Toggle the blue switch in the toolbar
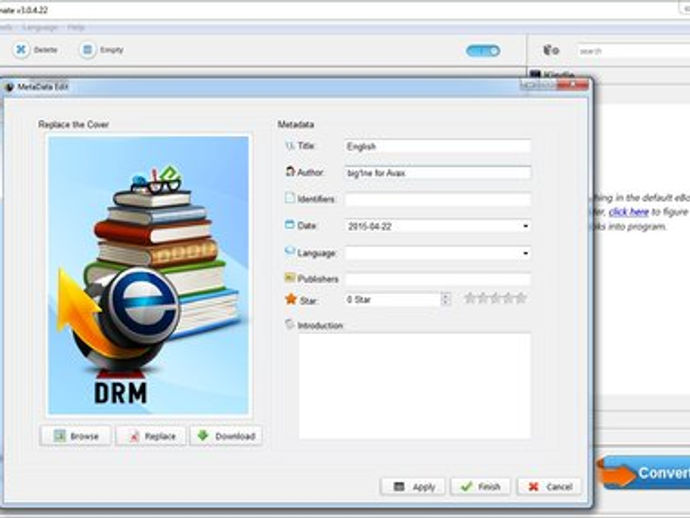 (483, 51)
